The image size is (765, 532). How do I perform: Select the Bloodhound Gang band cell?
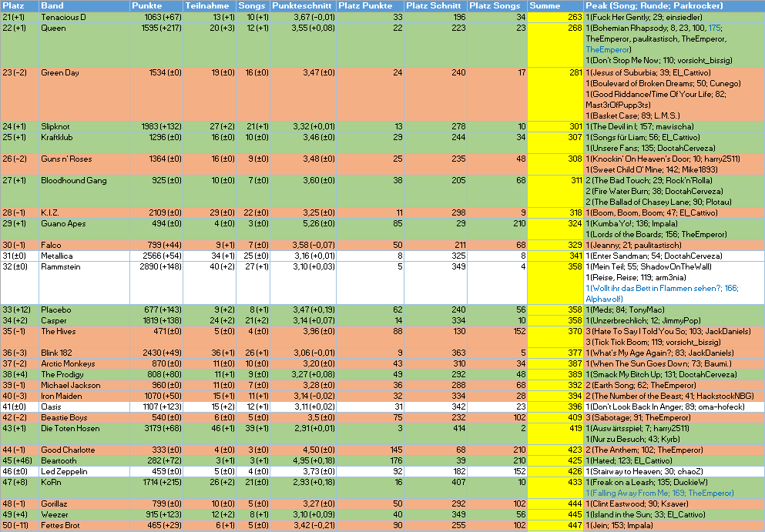[x=85, y=191]
